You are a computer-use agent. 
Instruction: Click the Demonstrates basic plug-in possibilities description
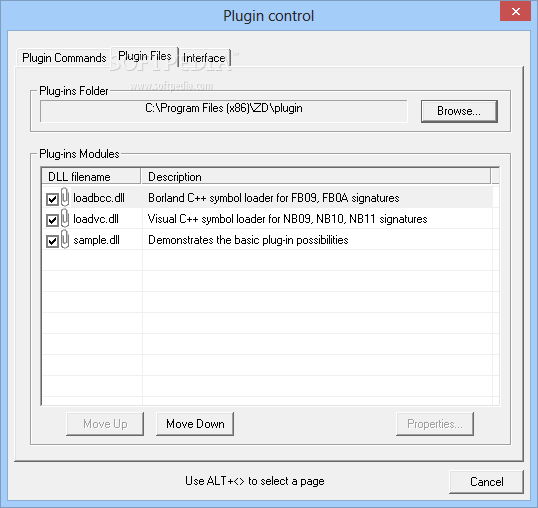(x=248, y=240)
